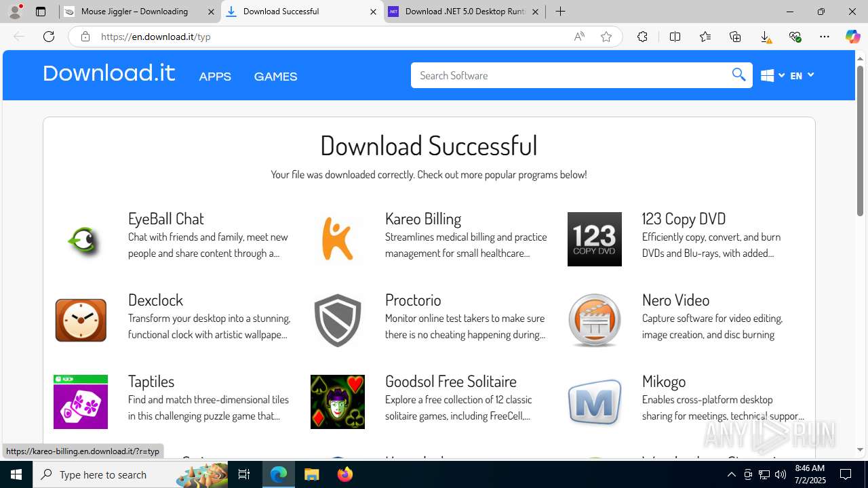Open the browser profile icon
The width and height of the screenshot is (868, 488).
click(x=15, y=12)
